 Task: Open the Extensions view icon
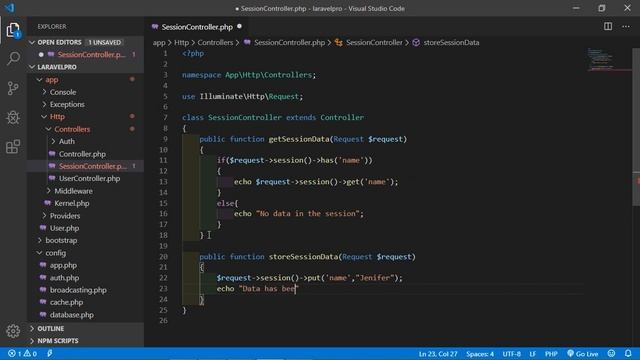(x=13, y=147)
